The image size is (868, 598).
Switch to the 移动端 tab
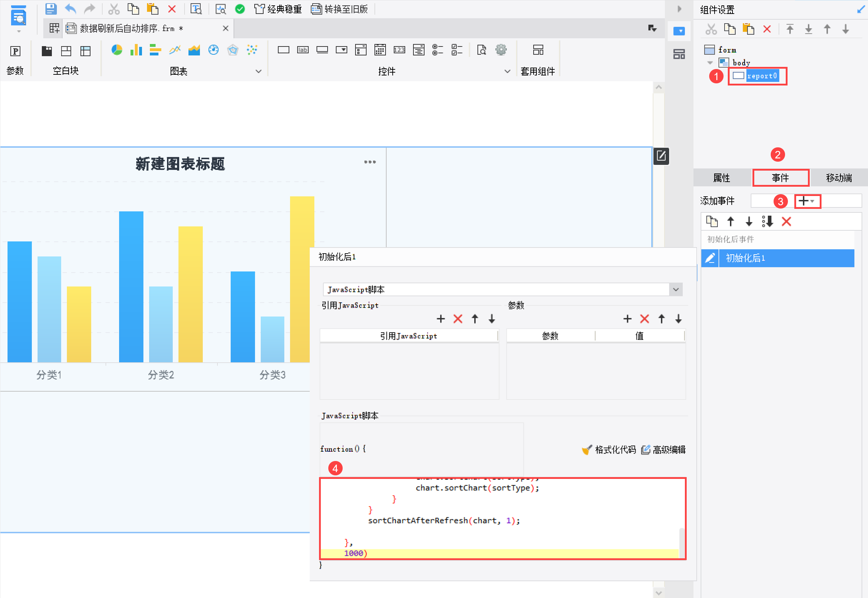[x=839, y=178]
